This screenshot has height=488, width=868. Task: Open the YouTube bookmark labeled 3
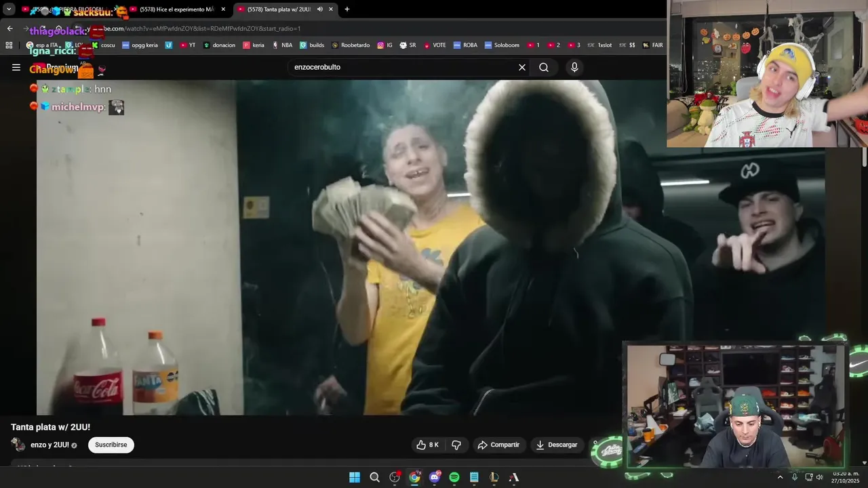tap(574, 45)
